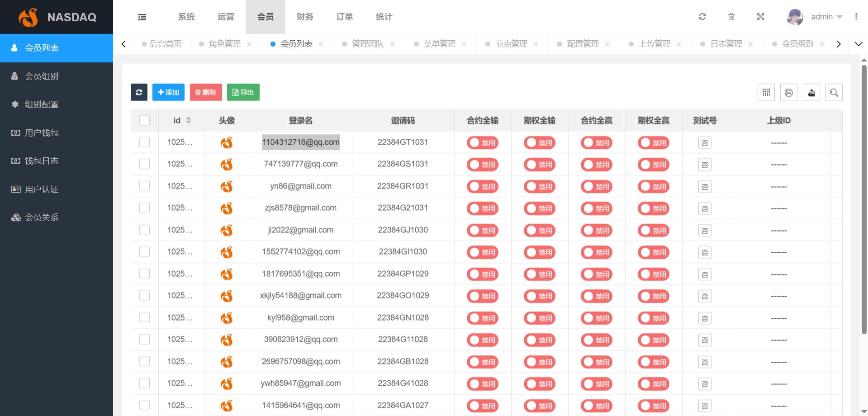Enter fullscreen with the expand icon
This screenshot has width=868, height=416.
click(760, 17)
